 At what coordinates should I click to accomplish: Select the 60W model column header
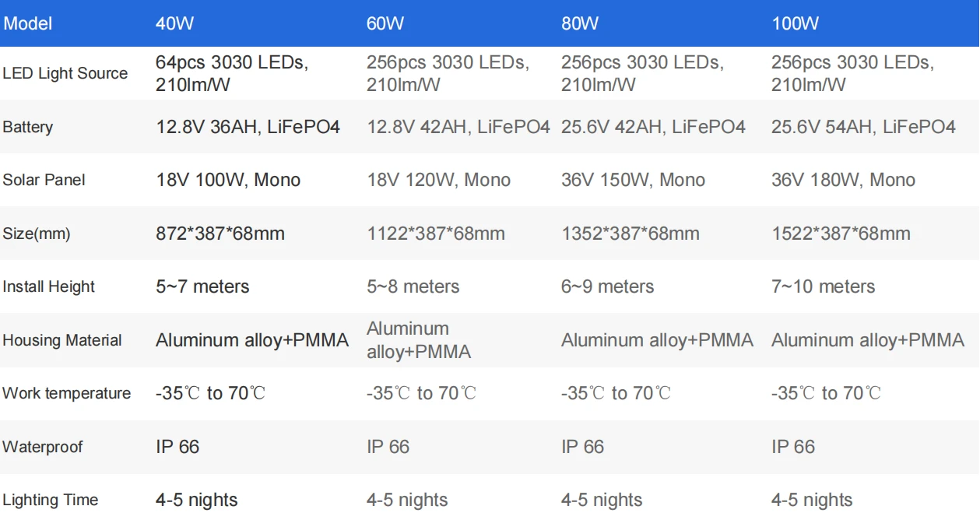click(385, 23)
